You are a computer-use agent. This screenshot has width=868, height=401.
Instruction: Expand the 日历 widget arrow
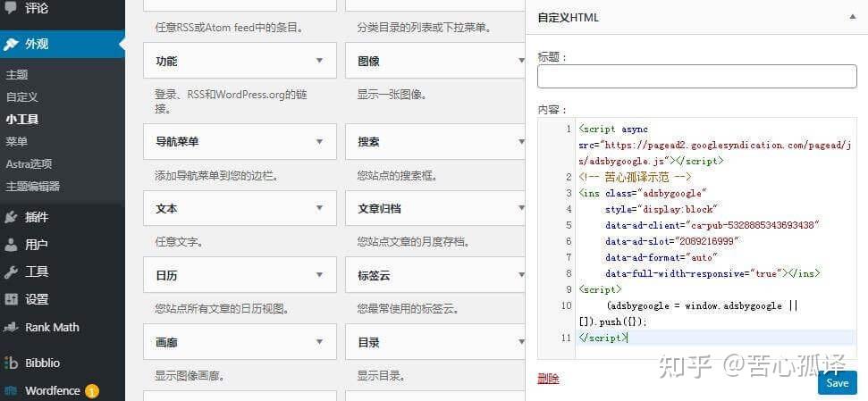319,275
